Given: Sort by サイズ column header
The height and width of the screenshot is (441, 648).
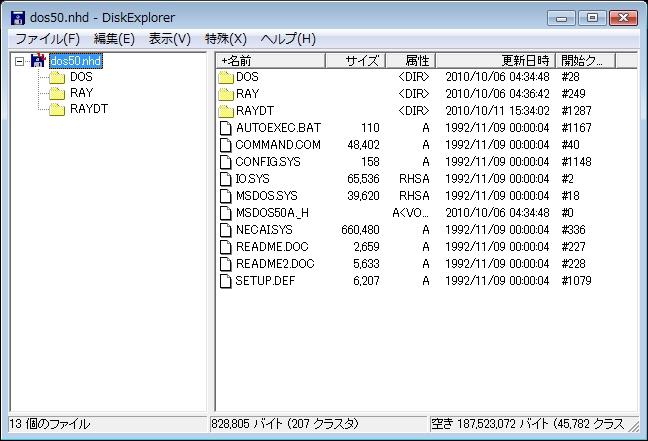Looking at the screenshot, I should pyautogui.click(x=356, y=61).
